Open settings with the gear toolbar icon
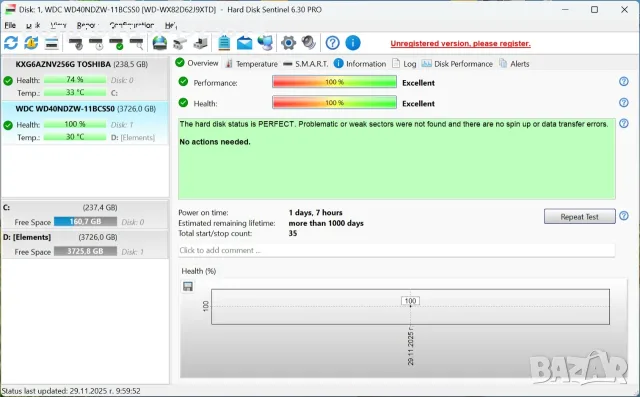 pyautogui.click(x=289, y=43)
